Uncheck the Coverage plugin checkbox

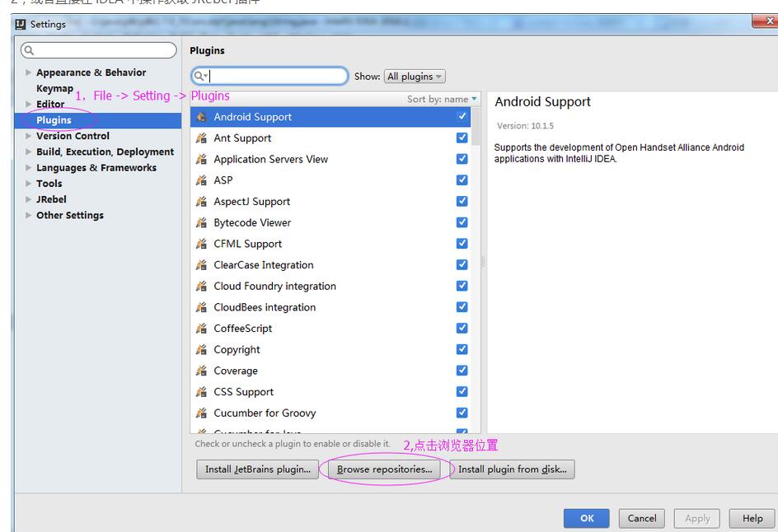(462, 371)
